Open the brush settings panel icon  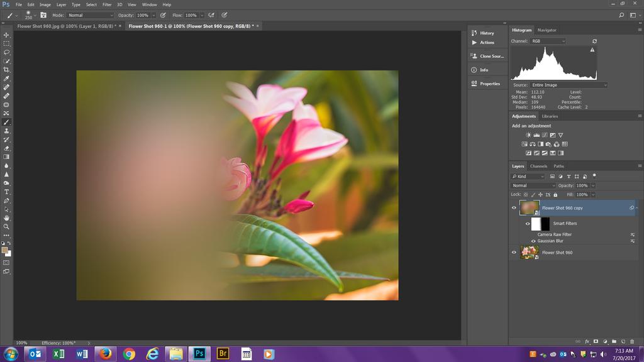pos(43,15)
